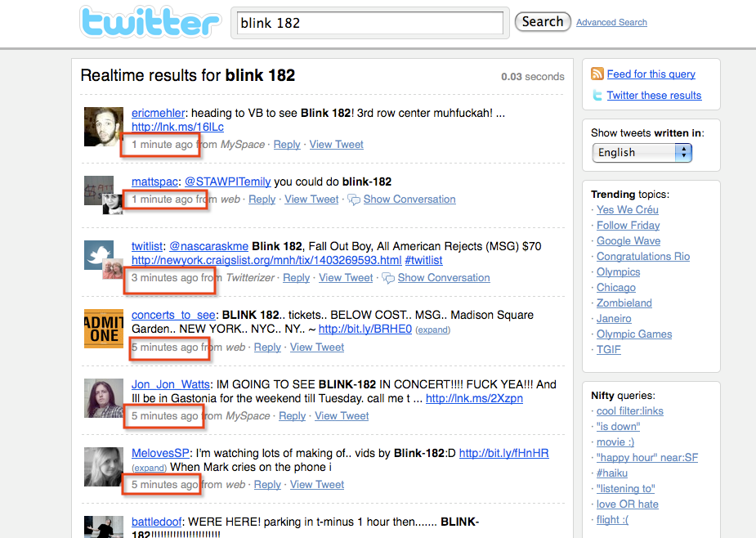The width and height of the screenshot is (756, 538).
Task: View Tweet from MelovesSP
Action: (317, 484)
